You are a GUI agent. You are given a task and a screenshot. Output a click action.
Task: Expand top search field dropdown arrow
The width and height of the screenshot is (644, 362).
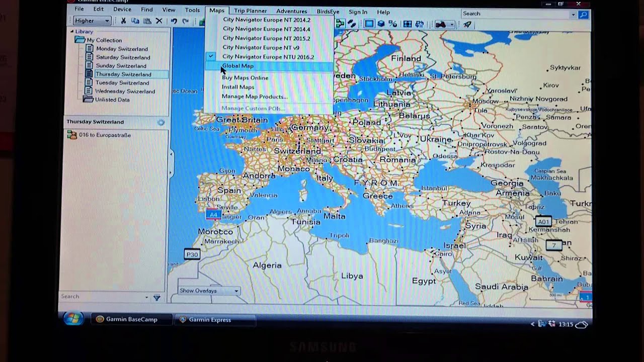[573, 15]
